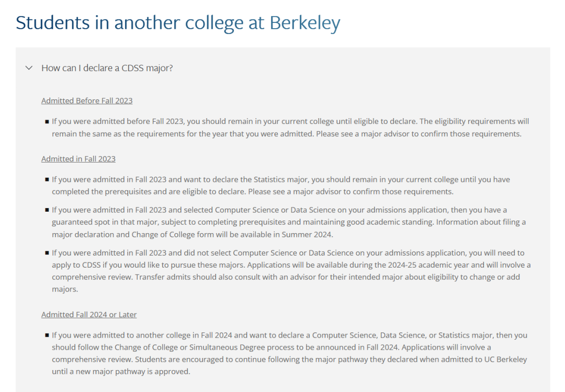This screenshot has width=565, height=392.
Task: Click the "Students in another college at Berkeley" heading
Action: pos(178,22)
